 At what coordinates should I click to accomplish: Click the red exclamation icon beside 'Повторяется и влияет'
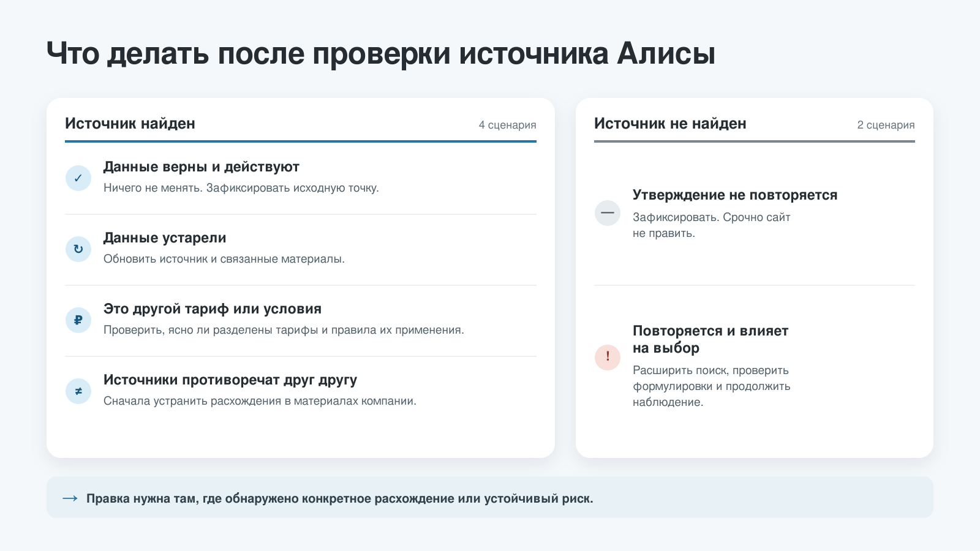tap(608, 358)
